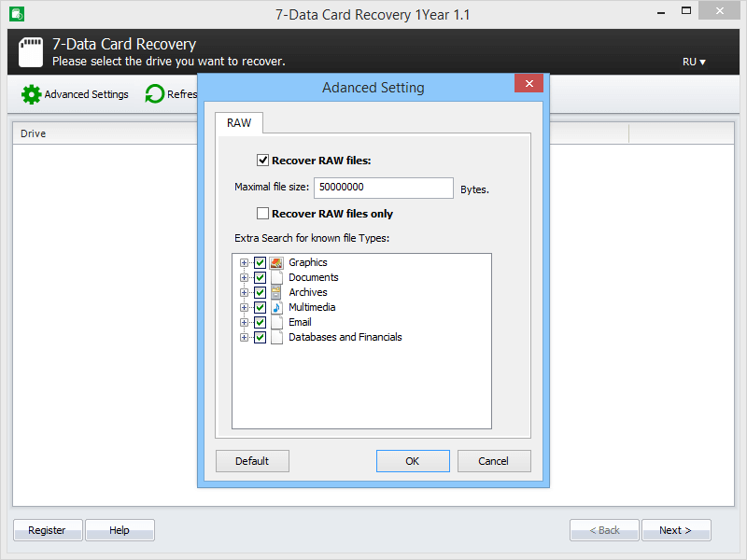
Task: Uncheck the Archives file type checkbox
Action: (x=260, y=292)
